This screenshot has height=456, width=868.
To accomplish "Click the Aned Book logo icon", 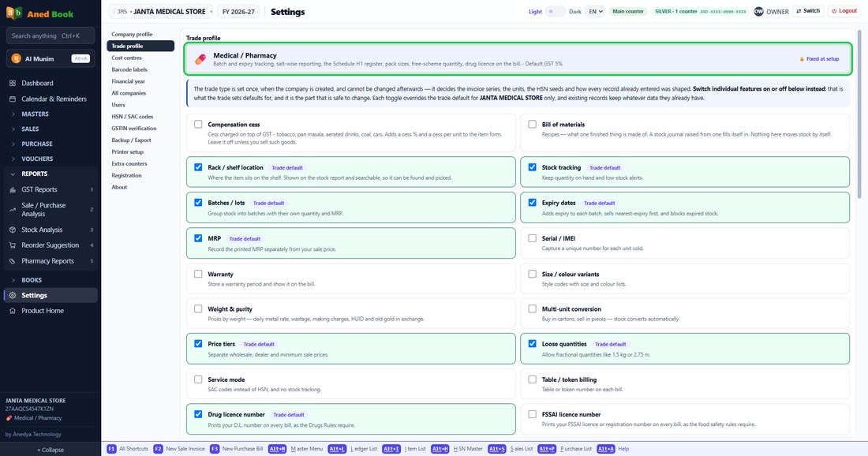I will [14, 13].
